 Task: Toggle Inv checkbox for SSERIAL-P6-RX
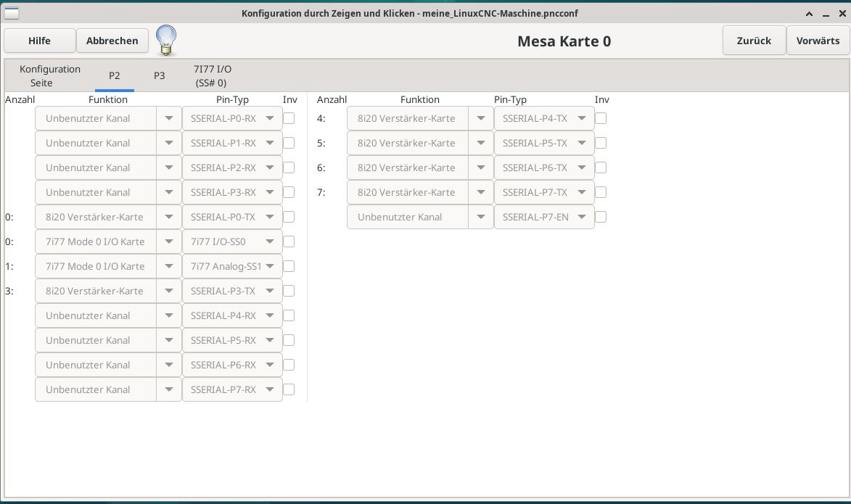pyautogui.click(x=289, y=365)
